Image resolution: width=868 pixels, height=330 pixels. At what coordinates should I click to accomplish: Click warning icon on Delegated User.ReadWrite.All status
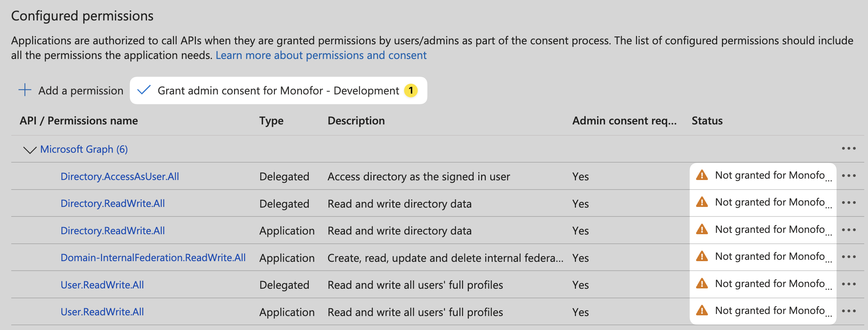click(702, 284)
